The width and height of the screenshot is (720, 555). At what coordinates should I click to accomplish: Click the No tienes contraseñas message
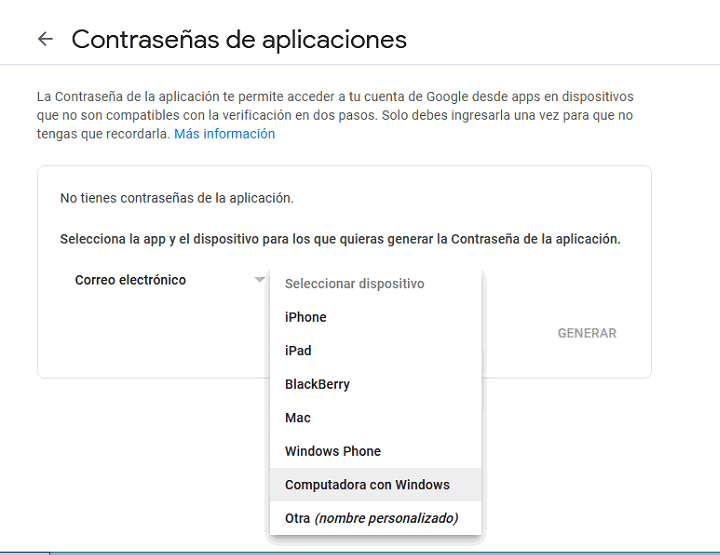click(177, 198)
